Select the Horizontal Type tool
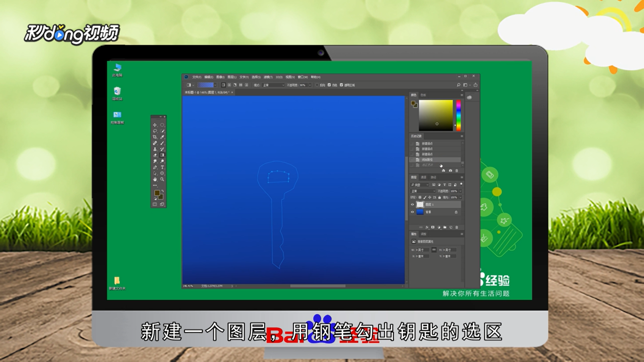644x362 pixels. [x=162, y=167]
